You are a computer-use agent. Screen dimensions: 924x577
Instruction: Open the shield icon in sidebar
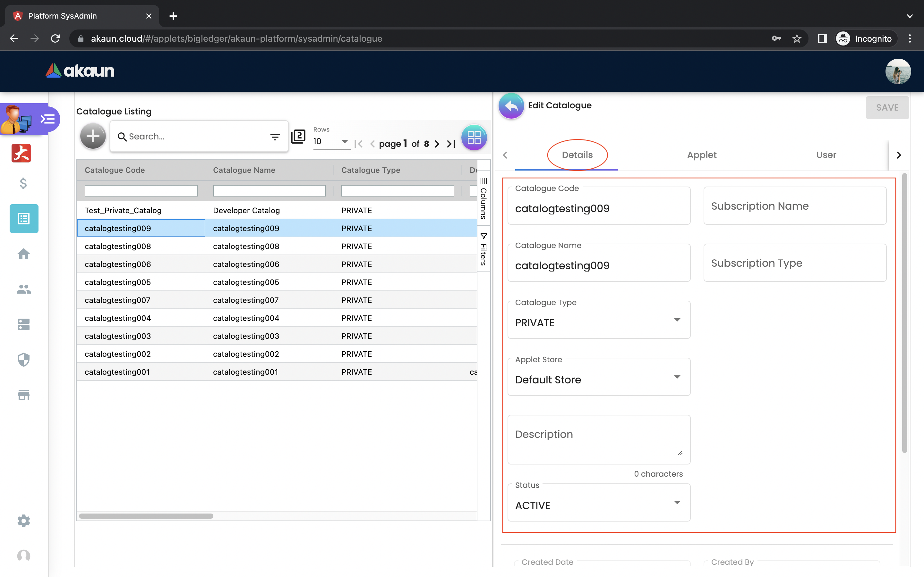click(24, 359)
